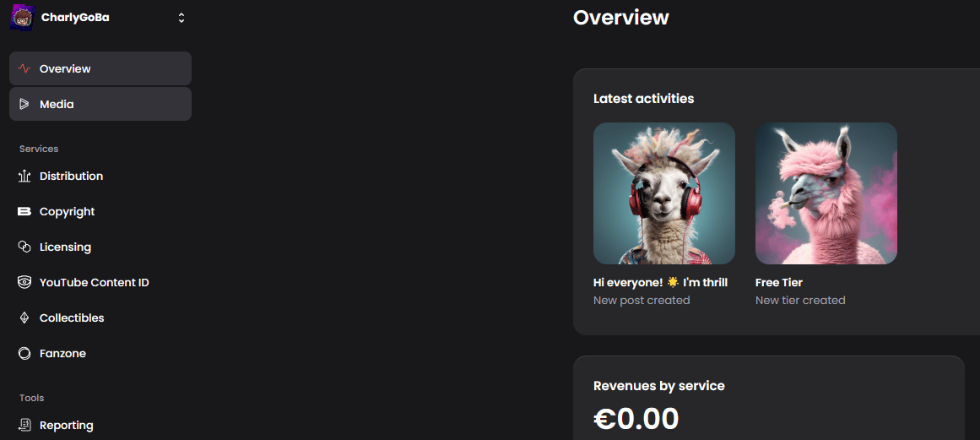Click the Copyright icon in Services
This screenshot has width=980, height=440.
pos(24,212)
